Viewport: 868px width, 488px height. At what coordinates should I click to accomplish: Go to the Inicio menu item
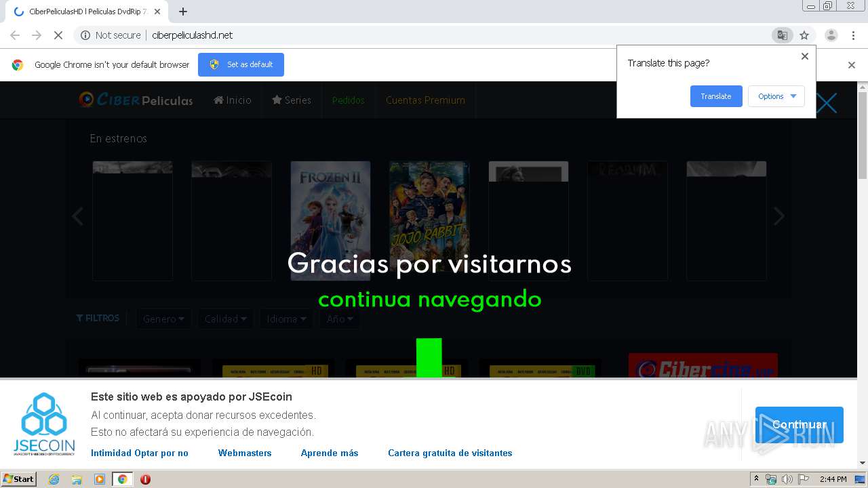click(x=233, y=100)
